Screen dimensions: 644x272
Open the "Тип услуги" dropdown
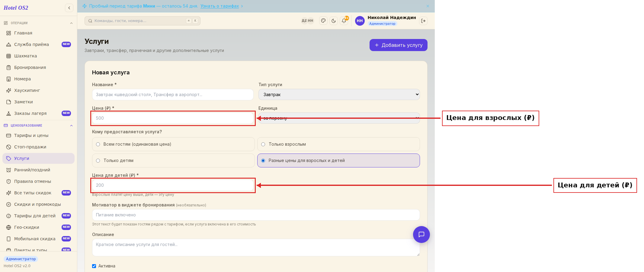(339, 95)
